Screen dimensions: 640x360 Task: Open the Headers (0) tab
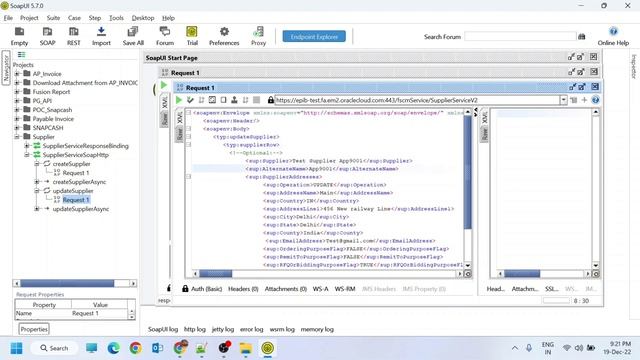pyautogui.click(x=243, y=289)
